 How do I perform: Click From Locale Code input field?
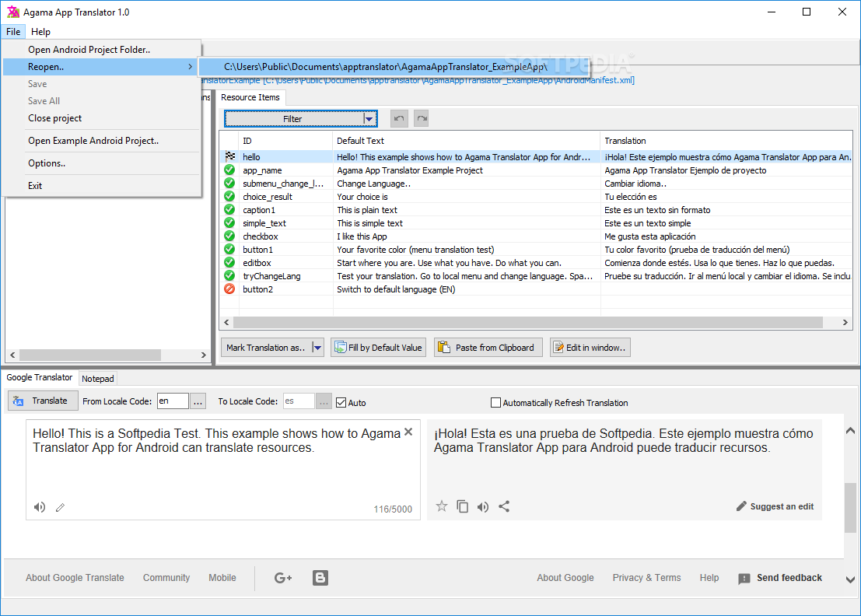(x=173, y=401)
